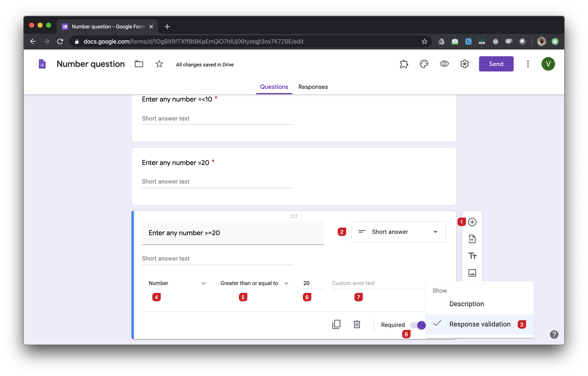Image resolution: width=588 pixels, height=376 pixels.
Task: Add title and description icon
Action: 472,256
